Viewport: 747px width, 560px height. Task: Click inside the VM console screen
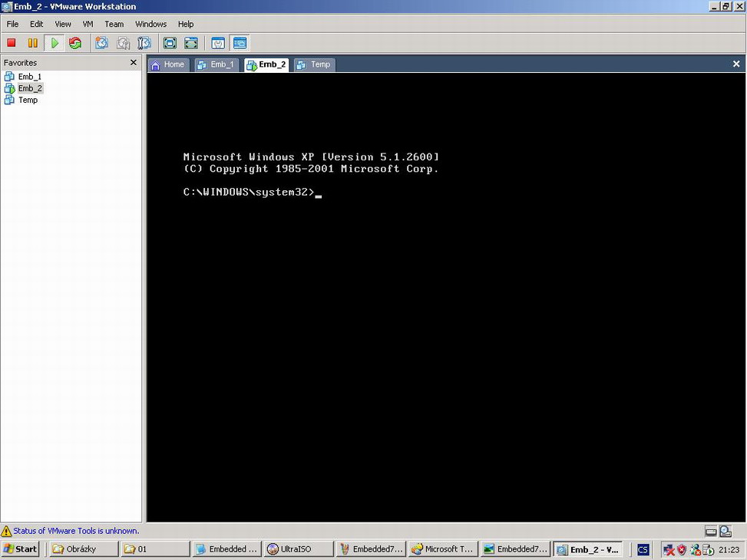point(446,297)
